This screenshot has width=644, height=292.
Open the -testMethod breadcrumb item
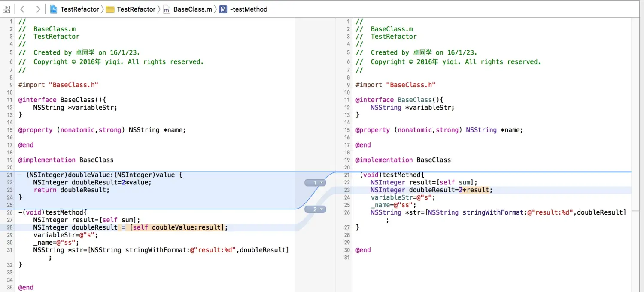click(249, 9)
